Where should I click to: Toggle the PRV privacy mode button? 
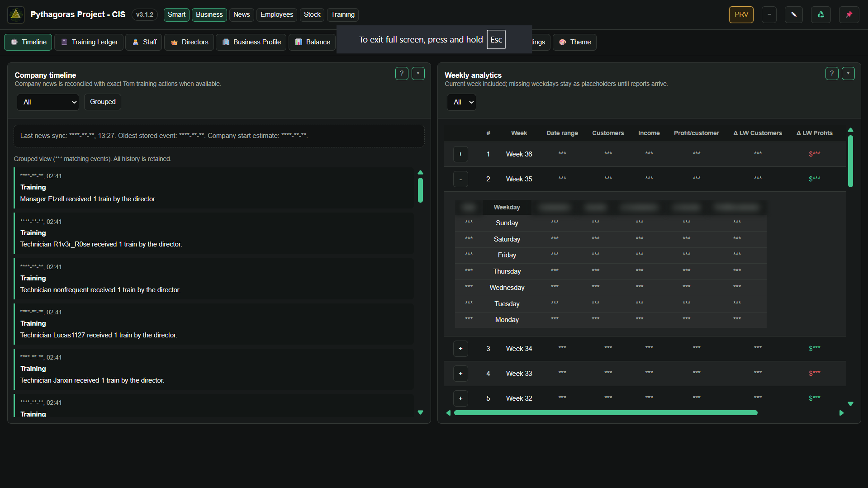[741, 14]
